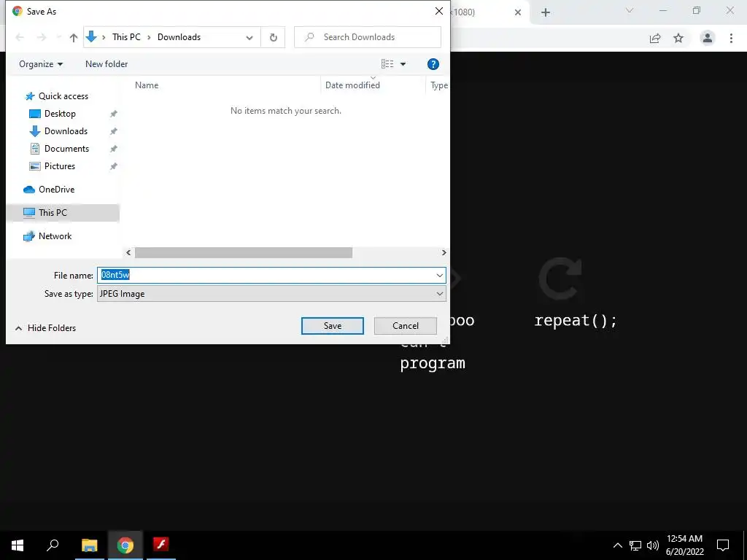Viewport: 747px width, 560px height.
Task: Open the Chrome profile icon
Action: (x=708, y=38)
